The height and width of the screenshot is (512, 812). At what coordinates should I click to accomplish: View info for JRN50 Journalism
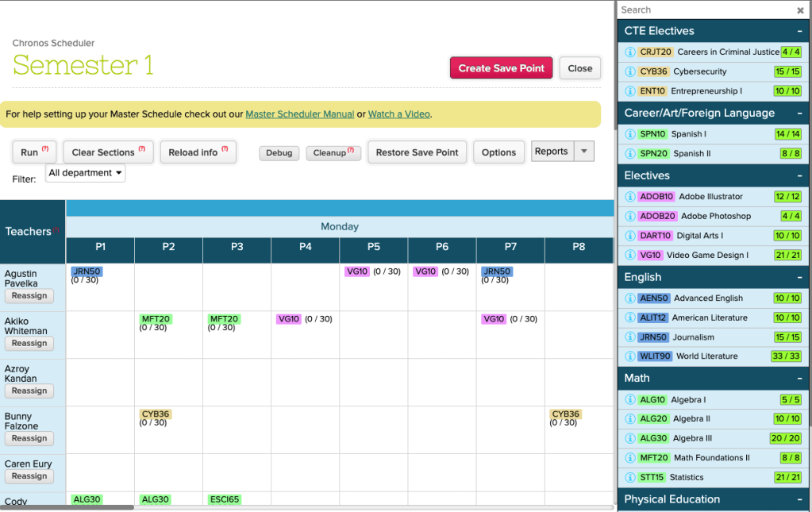tap(630, 337)
